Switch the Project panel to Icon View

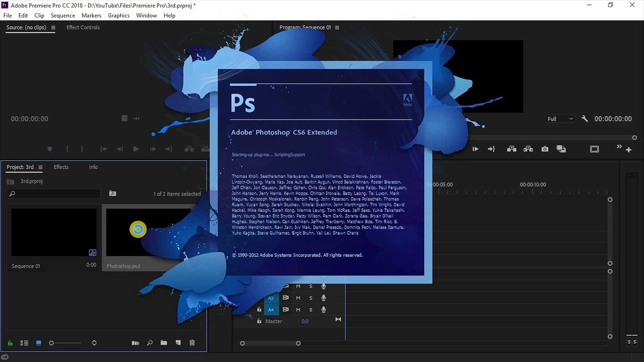tap(39, 343)
